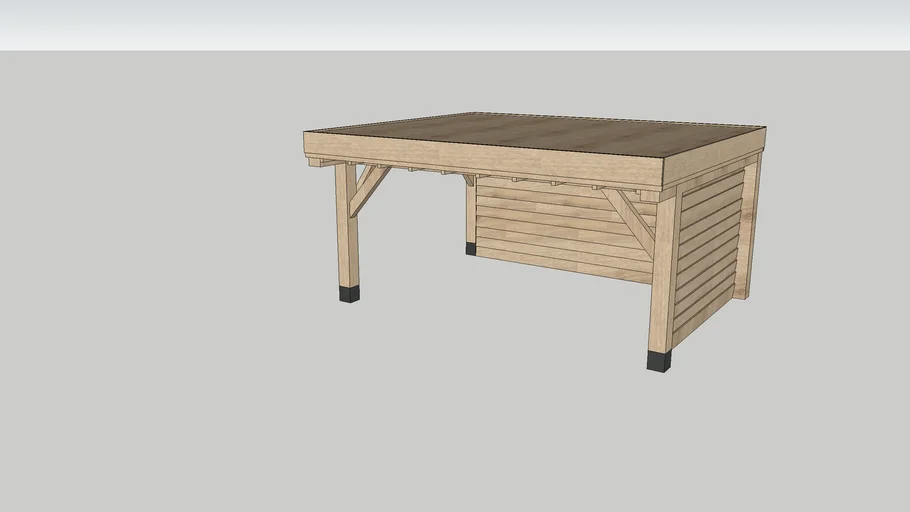The image size is (910, 512).
Task: Click the black base of front right post
Action: click(x=659, y=361)
